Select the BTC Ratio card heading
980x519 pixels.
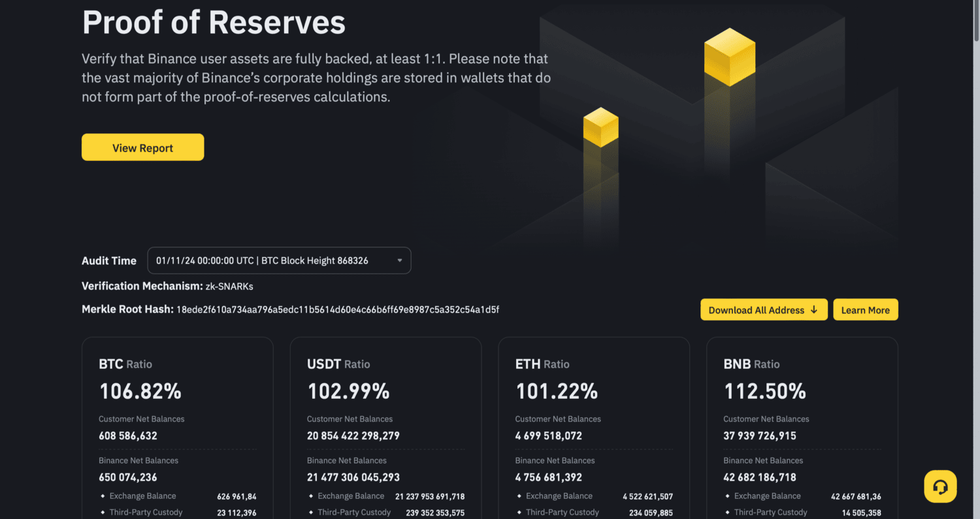[x=125, y=364]
